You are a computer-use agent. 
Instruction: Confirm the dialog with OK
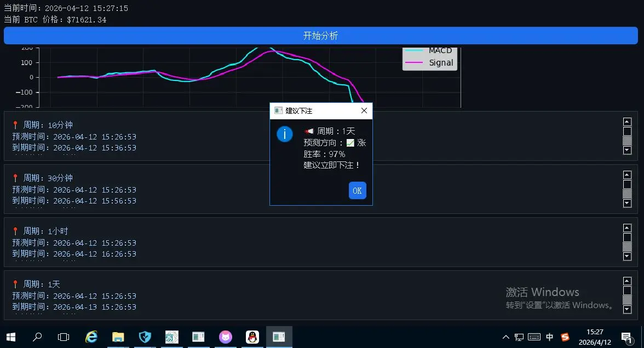tap(357, 190)
